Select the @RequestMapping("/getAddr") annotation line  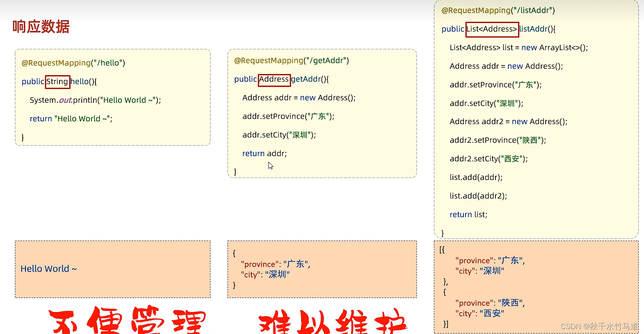tap(291, 60)
